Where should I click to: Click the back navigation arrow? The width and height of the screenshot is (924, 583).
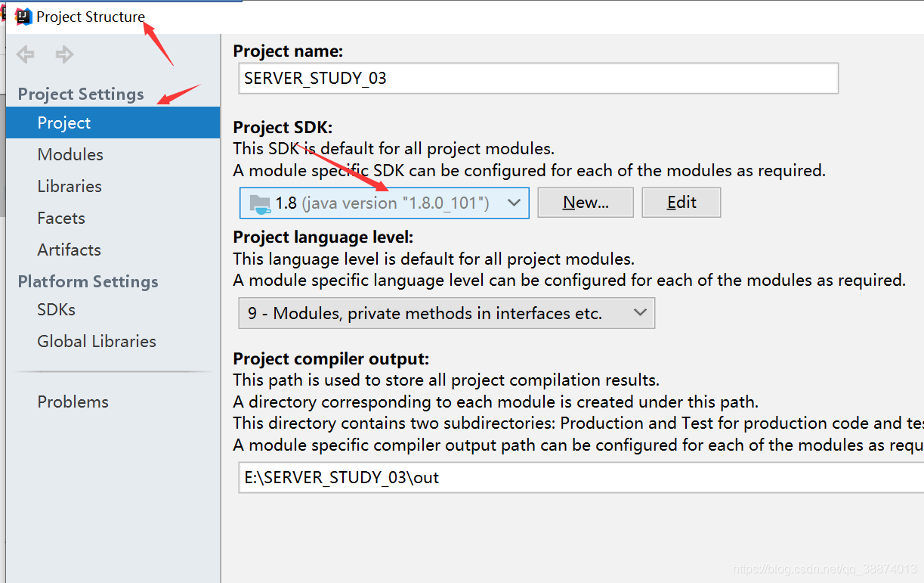coord(25,54)
